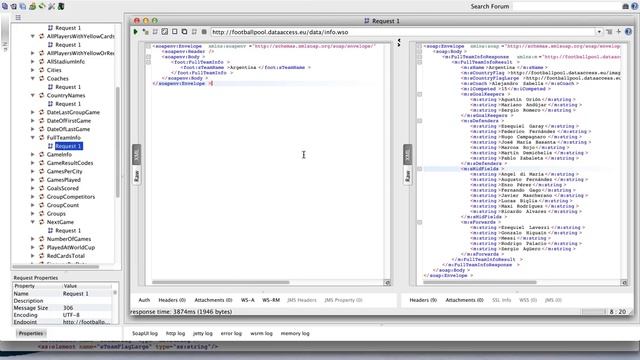The width and height of the screenshot is (640, 360).
Task: Select the response Raw vertical tab
Action: pyautogui.click(x=407, y=176)
